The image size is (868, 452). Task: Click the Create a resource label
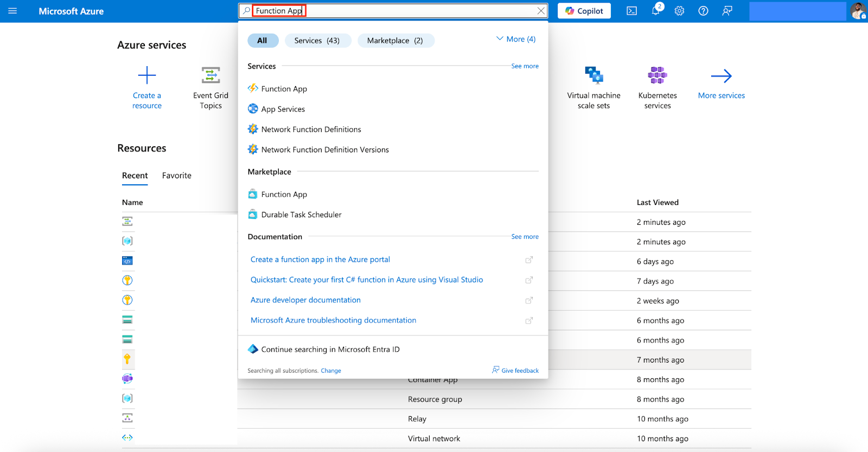[147, 101]
